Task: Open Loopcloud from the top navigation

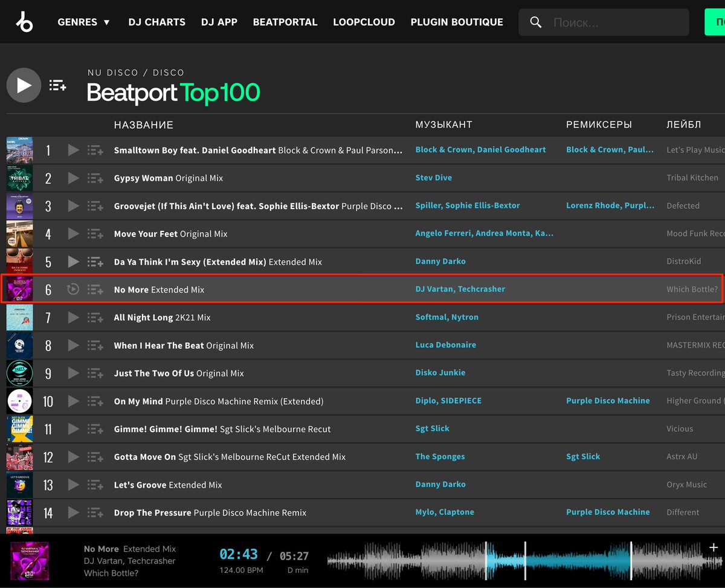Action: pyautogui.click(x=364, y=22)
